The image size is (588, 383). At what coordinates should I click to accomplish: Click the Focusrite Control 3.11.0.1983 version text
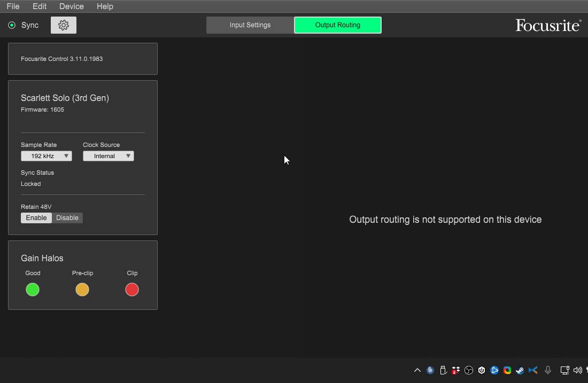pos(62,59)
